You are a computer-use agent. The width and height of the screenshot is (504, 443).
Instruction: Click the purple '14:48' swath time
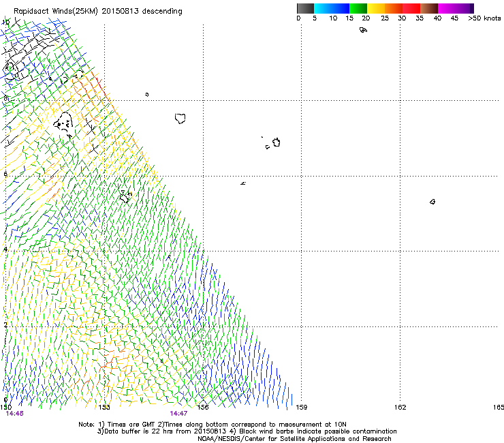pyautogui.click(x=14, y=414)
